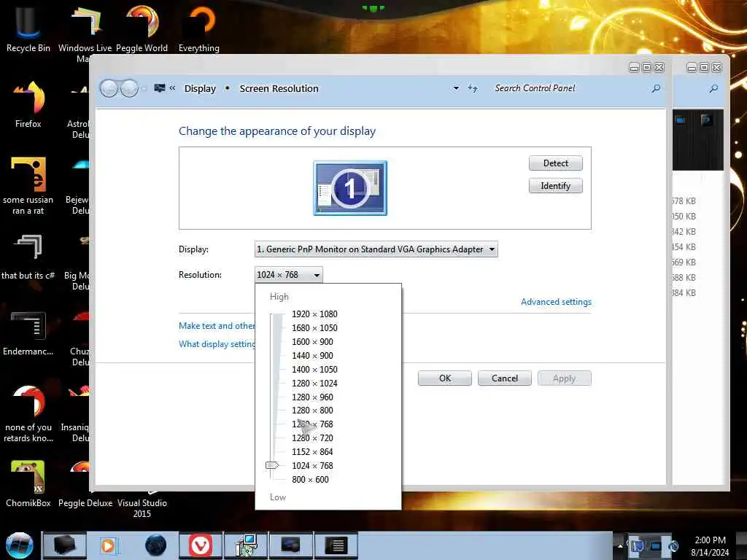Screen dimensions: 747x560
Task: Click the Display breadcrumb
Action: (200, 88)
